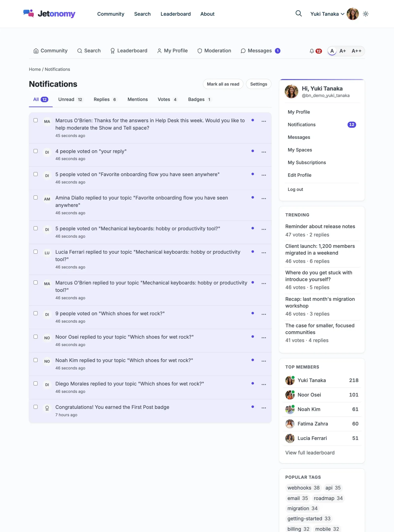Open options menu for Marcus's Help Desk notification
Screen dimensions: 394x532
(264, 121)
